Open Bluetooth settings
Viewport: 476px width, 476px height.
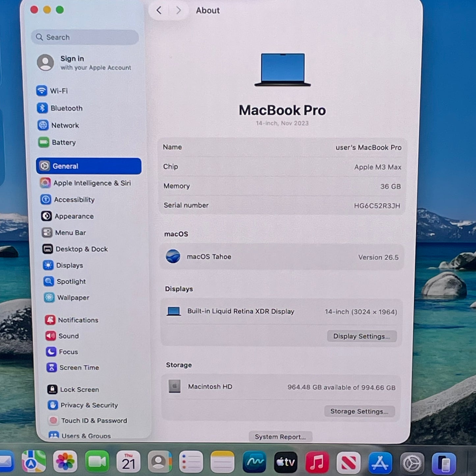pyautogui.click(x=60, y=108)
